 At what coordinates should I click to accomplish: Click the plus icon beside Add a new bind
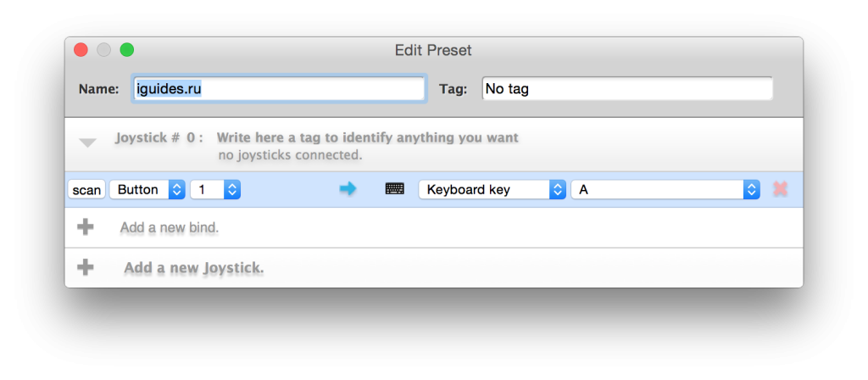pyautogui.click(x=85, y=227)
